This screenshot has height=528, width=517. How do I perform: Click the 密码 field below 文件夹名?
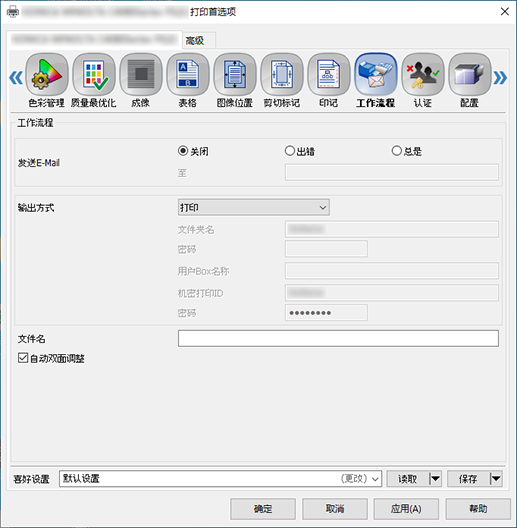326,249
